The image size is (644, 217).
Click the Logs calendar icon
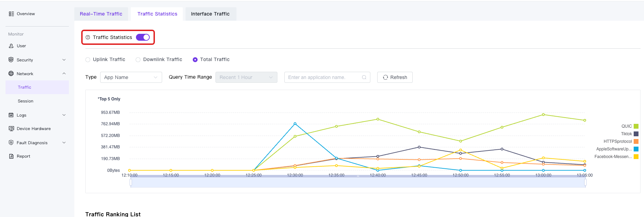pos(11,115)
